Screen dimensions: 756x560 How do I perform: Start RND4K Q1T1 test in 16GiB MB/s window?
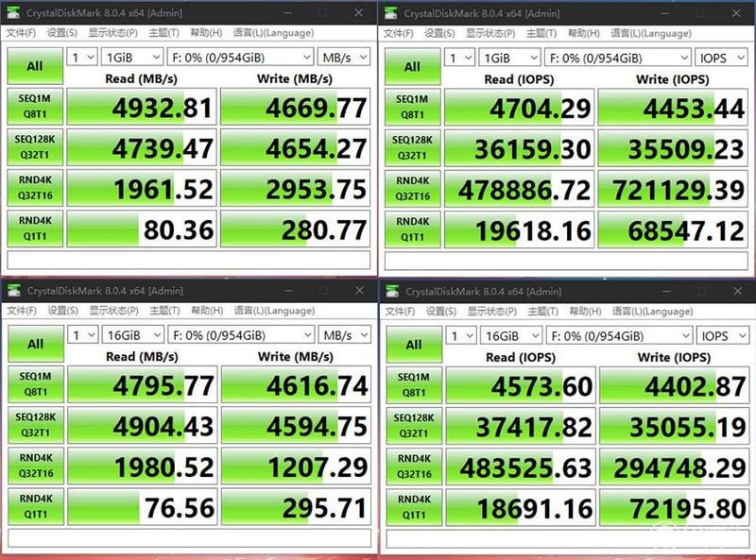[x=36, y=506]
